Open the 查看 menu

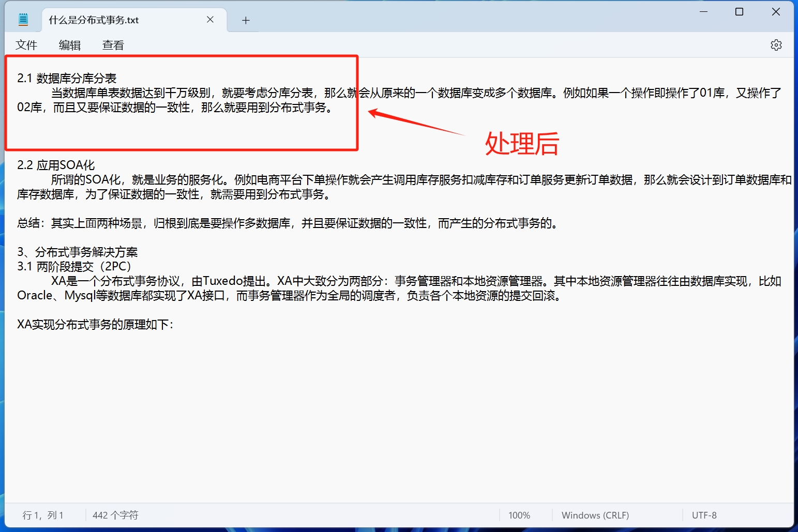click(x=113, y=45)
